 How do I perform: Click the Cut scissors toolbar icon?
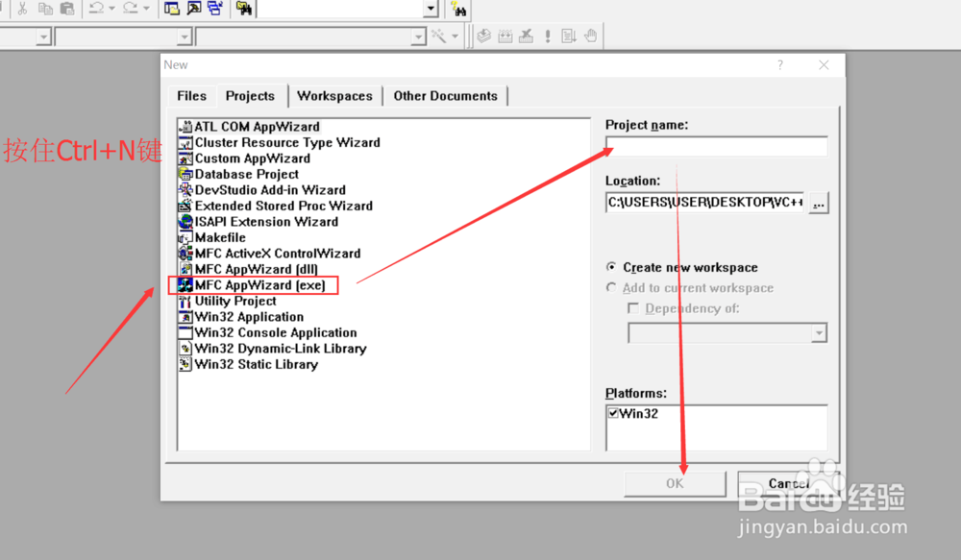pos(23,9)
